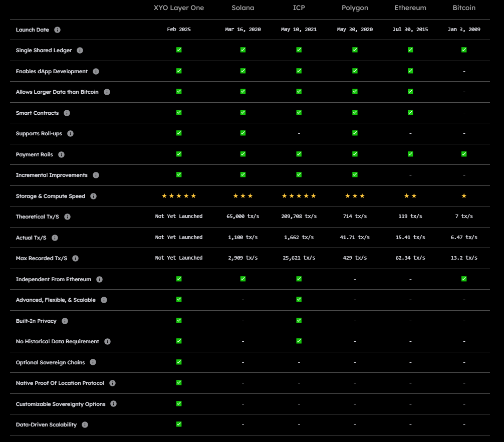
Task: Click the 62.34 tx/s Ethereum value
Action: (x=410, y=258)
